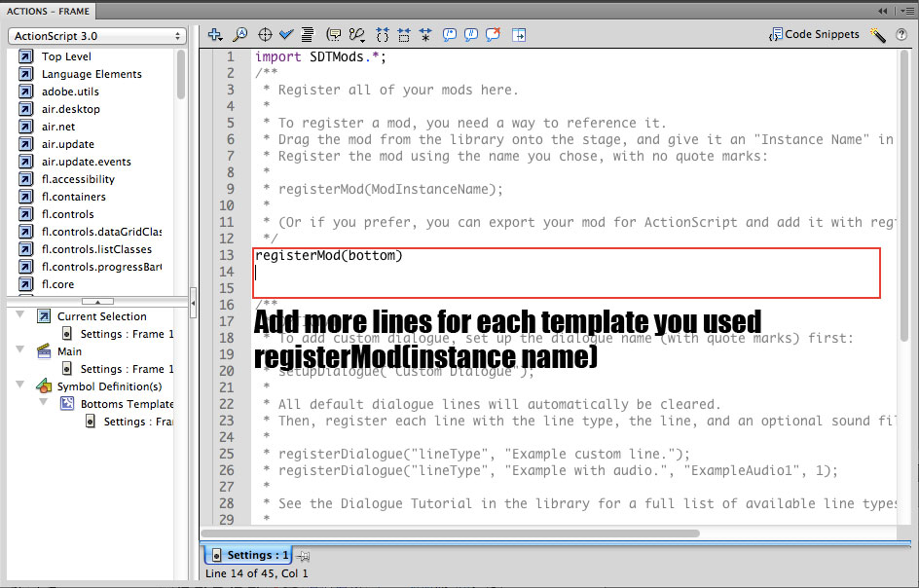This screenshot has height=588, width=919.
Task: Click the Apply block comment icon
Action: coord(450,35)
